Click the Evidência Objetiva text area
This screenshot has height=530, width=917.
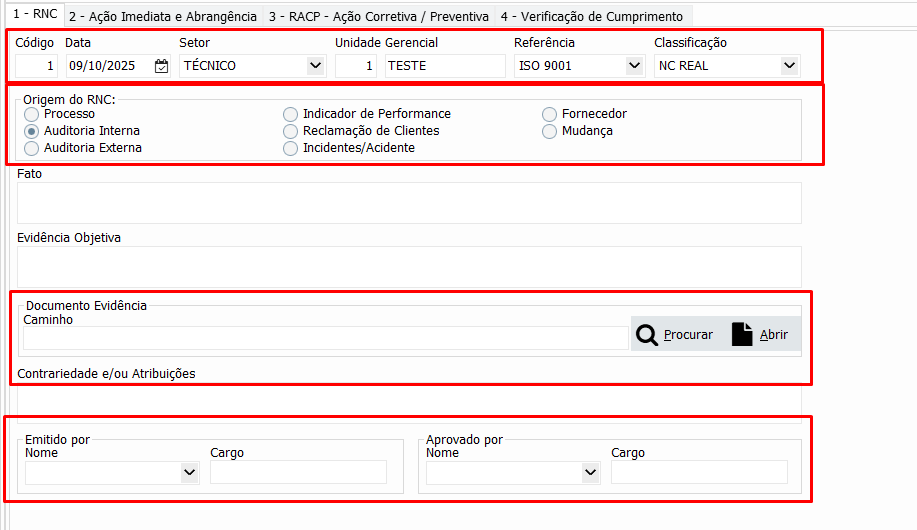(x=409, y=266)
